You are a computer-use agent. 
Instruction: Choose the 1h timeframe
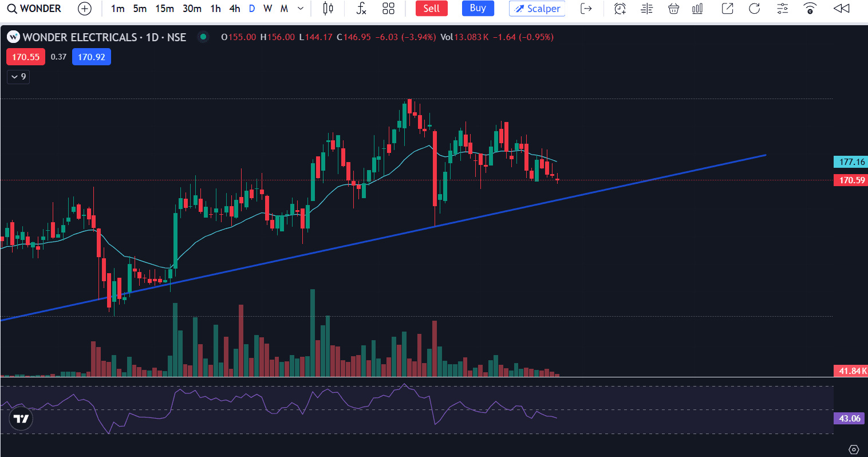click(215, 9)
